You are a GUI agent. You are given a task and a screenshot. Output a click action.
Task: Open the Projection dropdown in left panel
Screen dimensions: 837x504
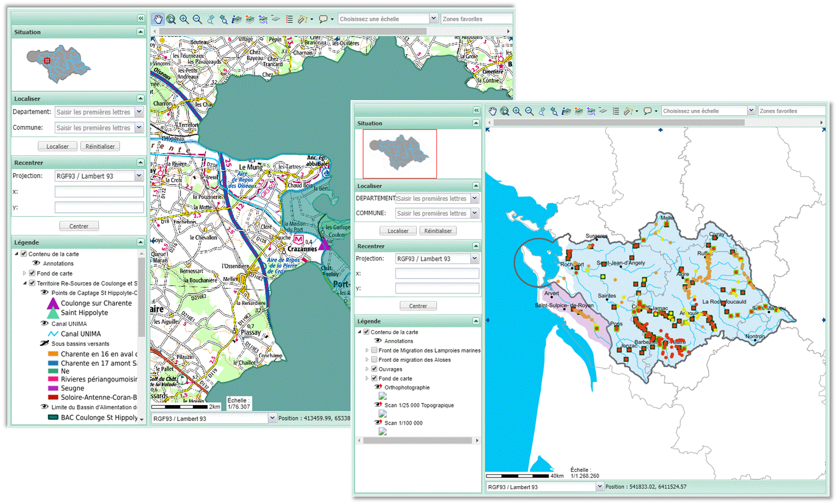coord(139,176)
